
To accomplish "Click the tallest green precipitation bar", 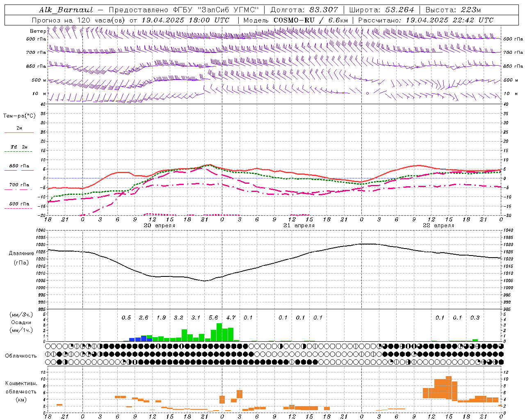I will pyautogui.click(x=219, y=332).
